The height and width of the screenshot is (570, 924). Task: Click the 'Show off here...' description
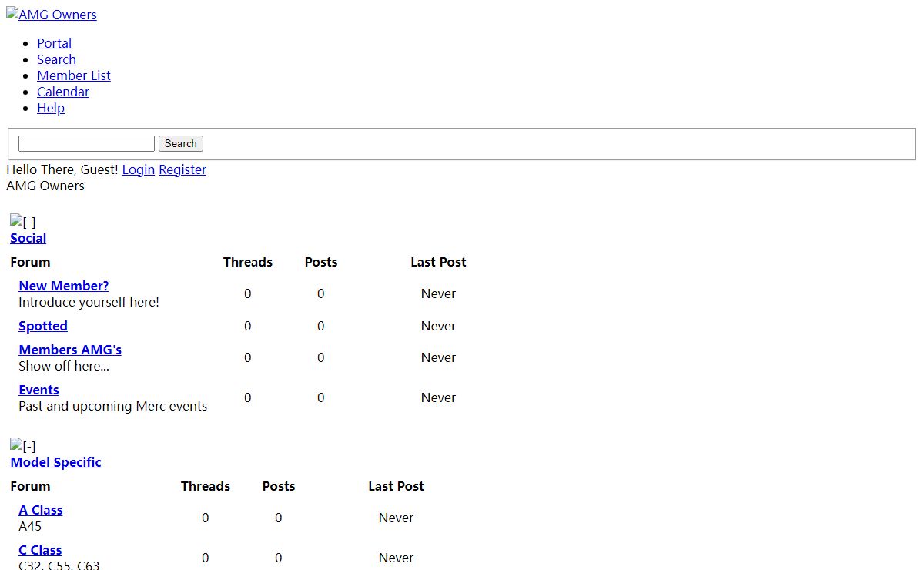click(x=64, y=366)
